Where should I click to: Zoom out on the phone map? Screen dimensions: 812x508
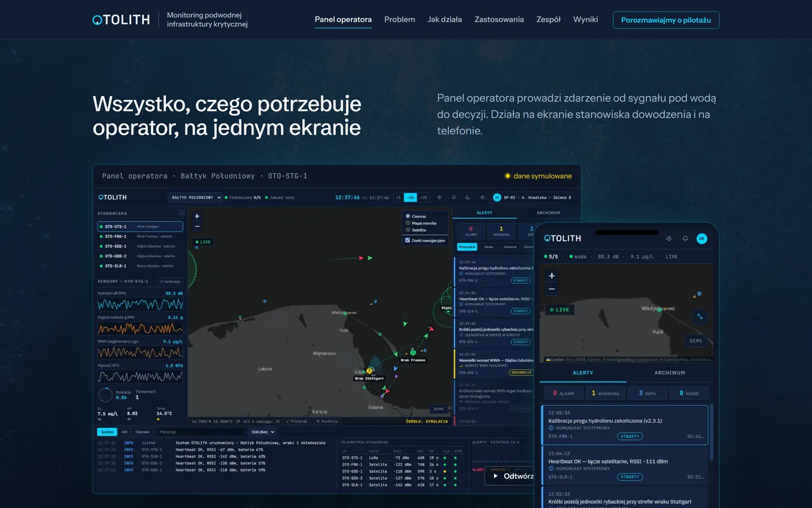coord(552,289)
